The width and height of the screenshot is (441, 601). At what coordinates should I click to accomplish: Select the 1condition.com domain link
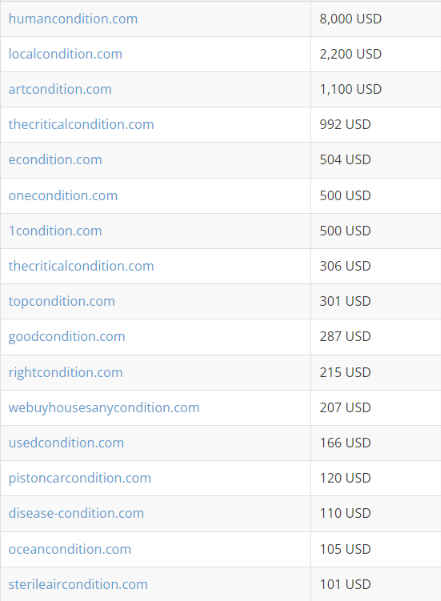pyautogui.click(x=55, y=231)
